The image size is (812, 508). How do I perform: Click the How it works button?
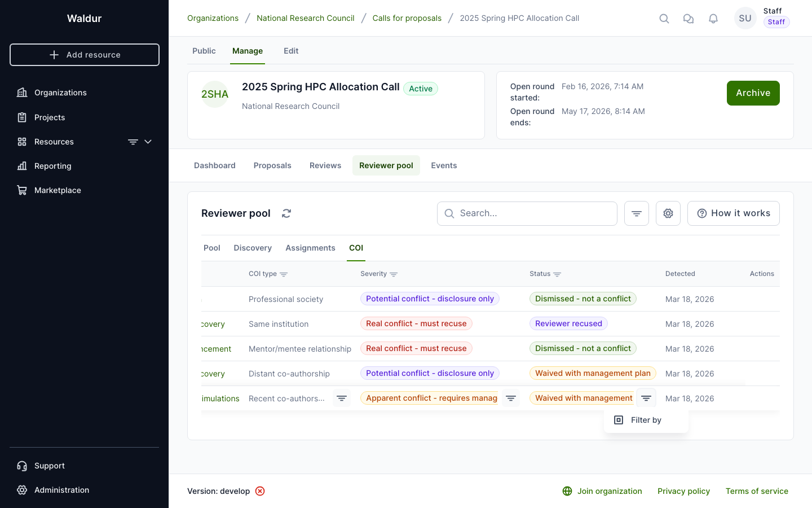pyautogui.click(x=733, y=213)
